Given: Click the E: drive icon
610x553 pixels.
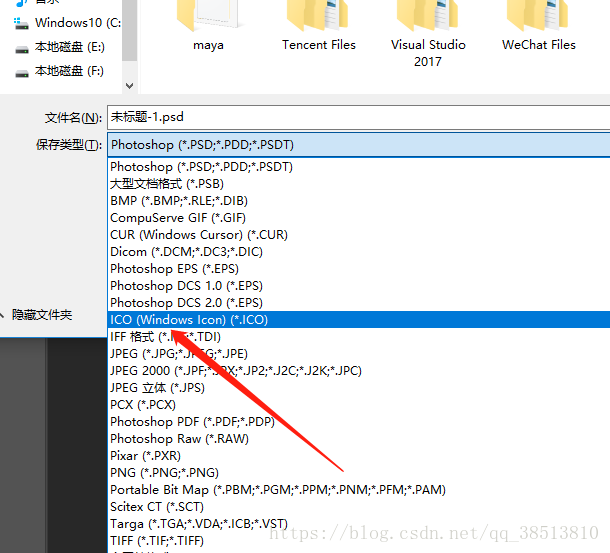Looking at the screenshot, I should tap(22, 49).
